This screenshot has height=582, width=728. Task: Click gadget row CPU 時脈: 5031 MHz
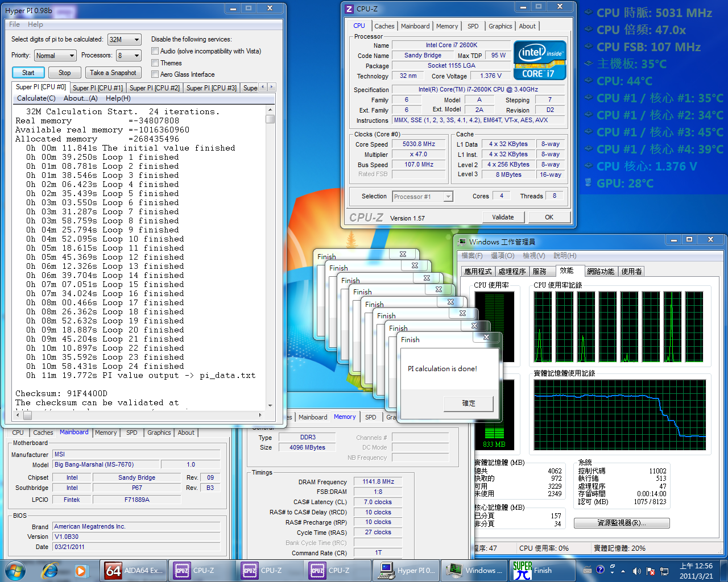(x=655, y=13)
